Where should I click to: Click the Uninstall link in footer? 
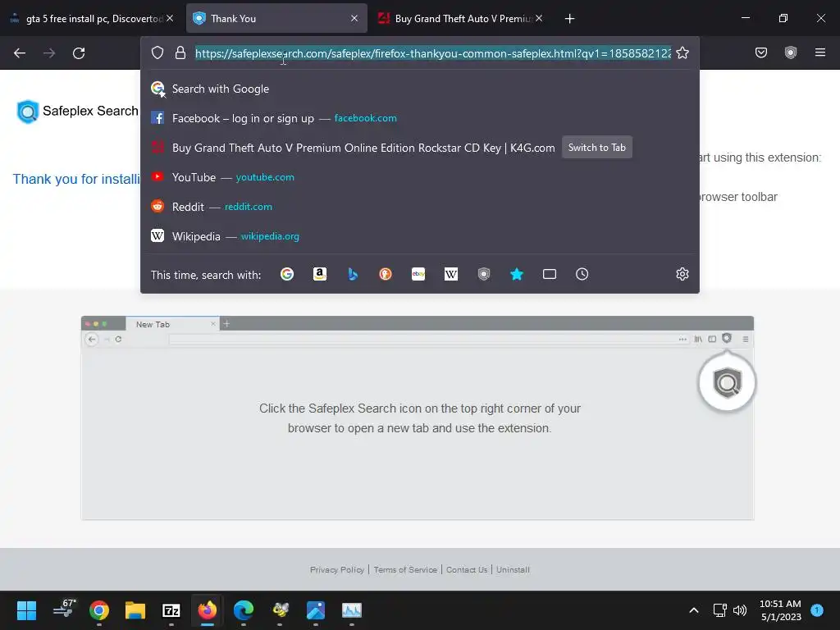click(513, 569)
